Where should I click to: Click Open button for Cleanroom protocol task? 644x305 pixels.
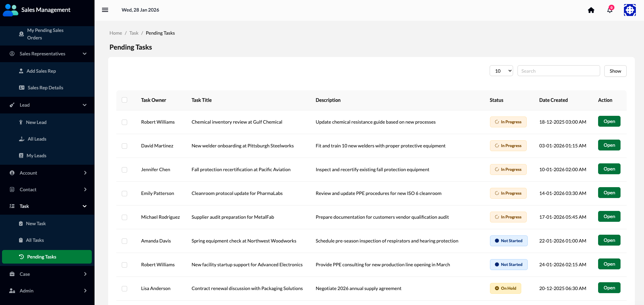tap(609, 193)
